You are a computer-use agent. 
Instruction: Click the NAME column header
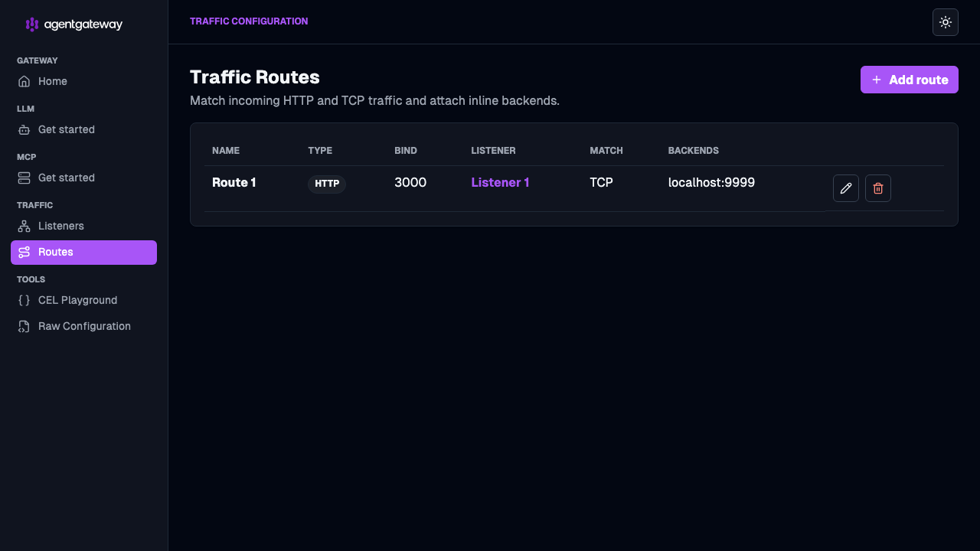coord(226,151)
